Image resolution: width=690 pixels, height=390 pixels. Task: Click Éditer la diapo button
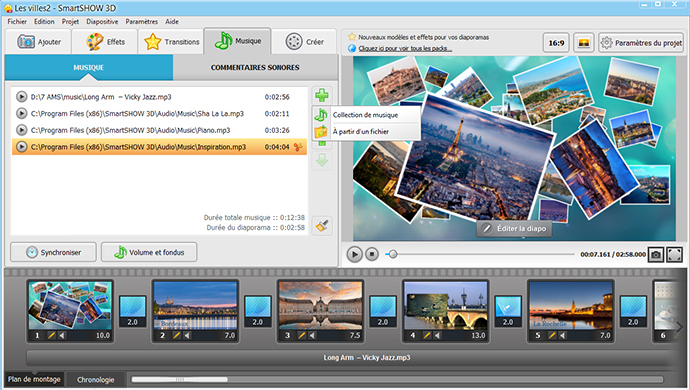click(514, 228)
